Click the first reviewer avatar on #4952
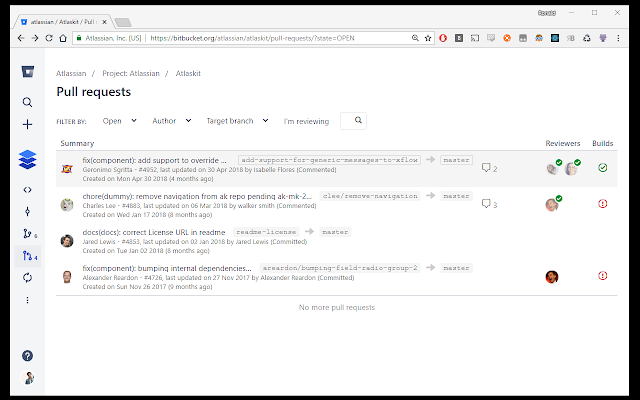640x400 pixels. pyautogui.click(x=552, y=169)
